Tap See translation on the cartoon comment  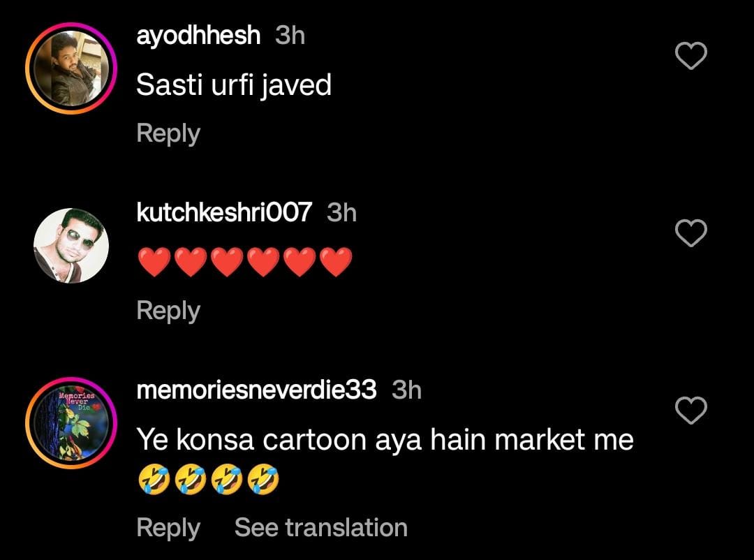(320, 528)
